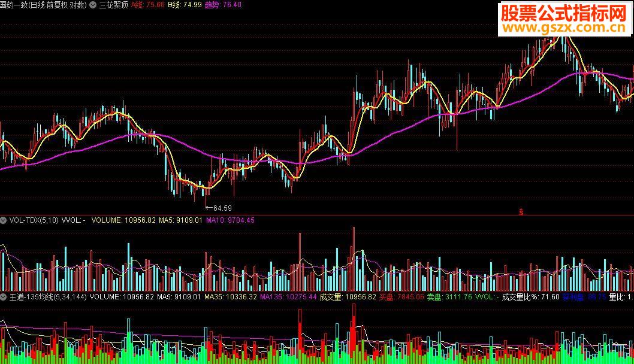
Task: Click the 卖盘: 3111.76 value
Action: (x=449, y=297)
